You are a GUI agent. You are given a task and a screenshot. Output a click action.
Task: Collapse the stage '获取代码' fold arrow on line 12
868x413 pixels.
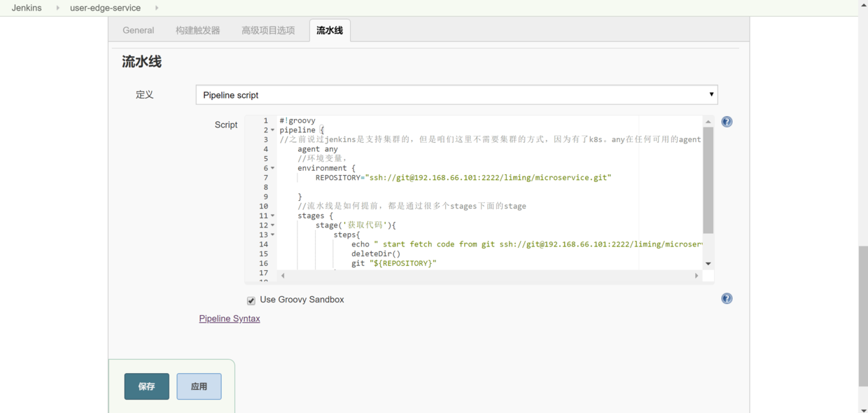click(272, 225)
